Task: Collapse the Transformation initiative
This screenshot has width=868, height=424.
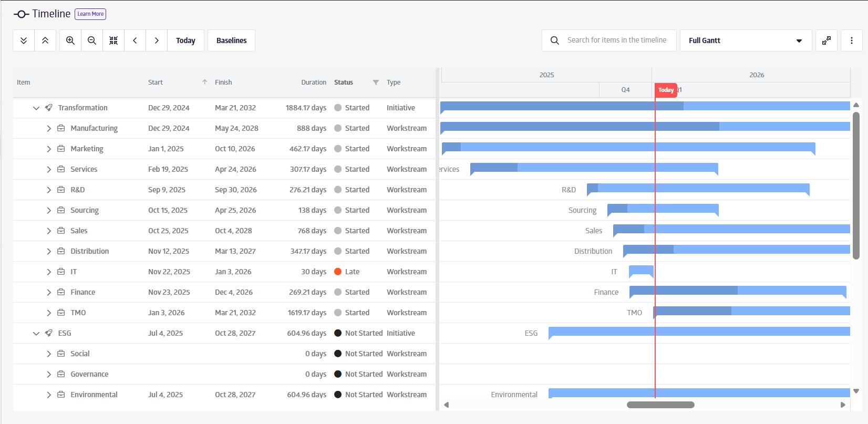Action: (36, 108)
